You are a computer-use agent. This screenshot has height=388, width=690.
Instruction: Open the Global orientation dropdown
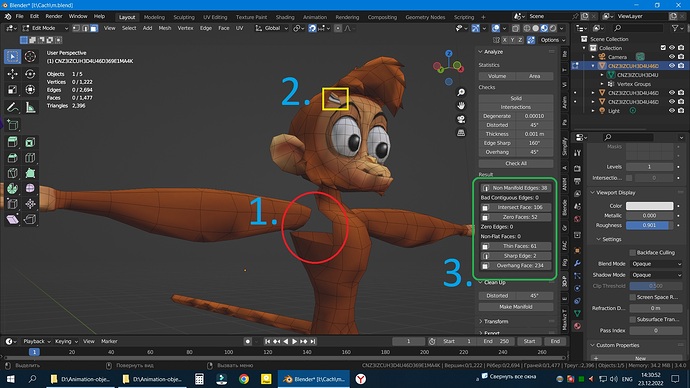pyautogui.click(x=272, y=28)
